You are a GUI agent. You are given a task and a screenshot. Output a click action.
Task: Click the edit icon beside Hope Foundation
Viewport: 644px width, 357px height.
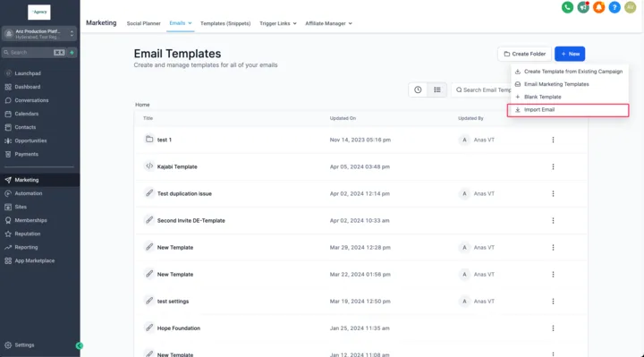click(149, 327)
